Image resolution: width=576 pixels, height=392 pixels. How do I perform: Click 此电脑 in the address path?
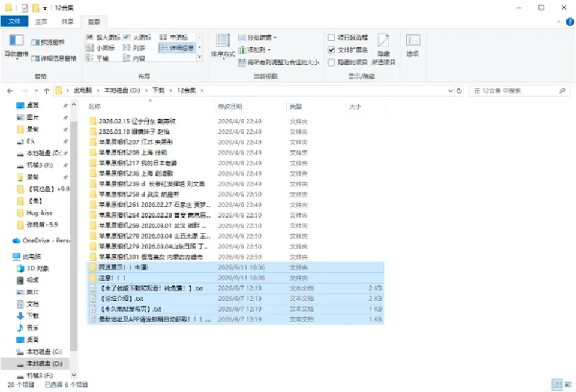click(83, 91)
